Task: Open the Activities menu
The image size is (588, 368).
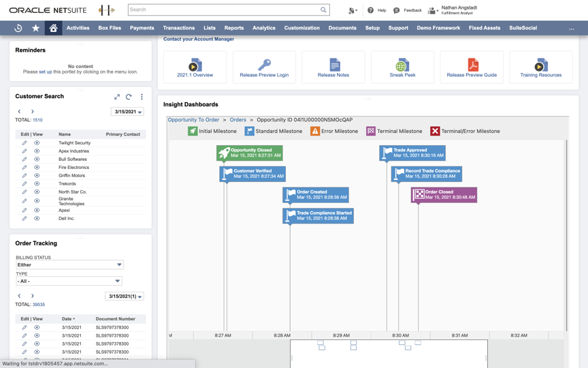Action: (x=78, y=28)
